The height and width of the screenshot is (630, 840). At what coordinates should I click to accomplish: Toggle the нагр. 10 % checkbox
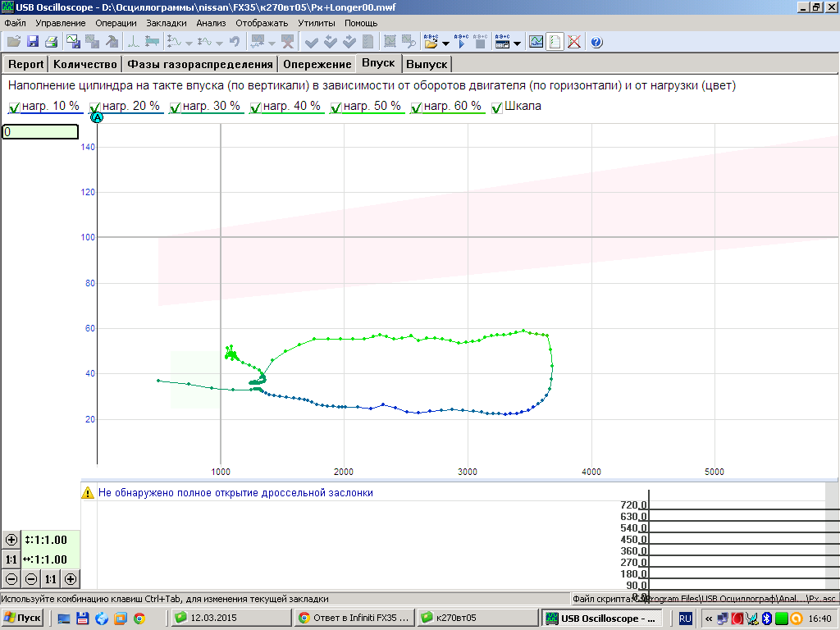click(15, 107)
